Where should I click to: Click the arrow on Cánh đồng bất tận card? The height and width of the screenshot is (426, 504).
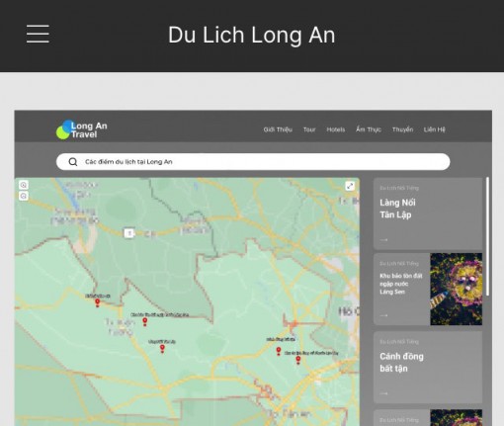tap(383, 393)
